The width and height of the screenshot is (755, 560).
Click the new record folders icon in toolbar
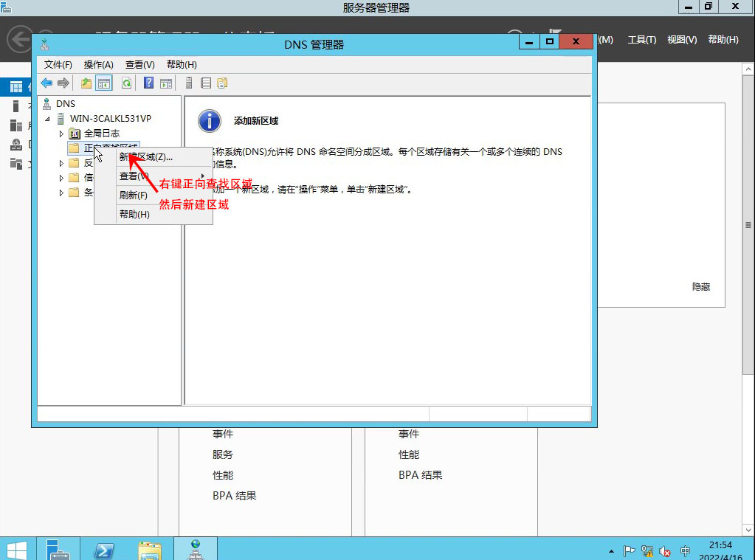pos(222,83)
